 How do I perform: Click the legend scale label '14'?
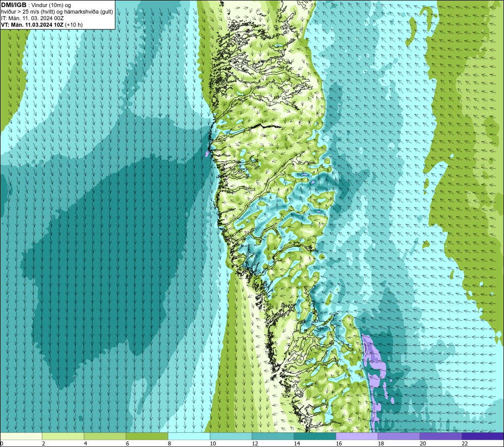(297, 444)
